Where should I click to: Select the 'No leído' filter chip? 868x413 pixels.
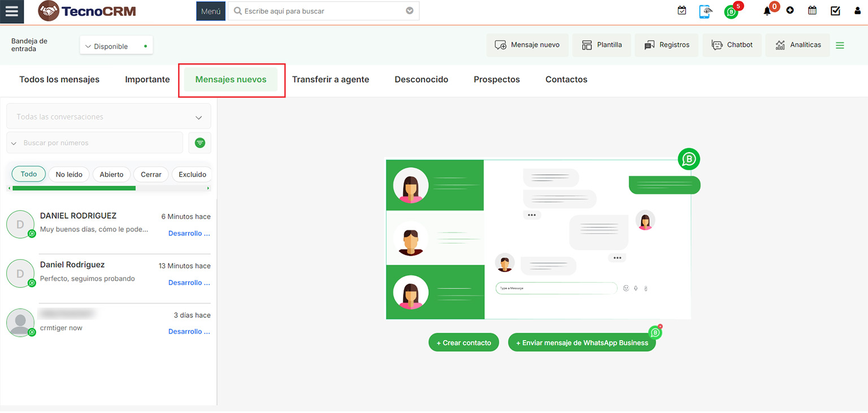(69, 174)
